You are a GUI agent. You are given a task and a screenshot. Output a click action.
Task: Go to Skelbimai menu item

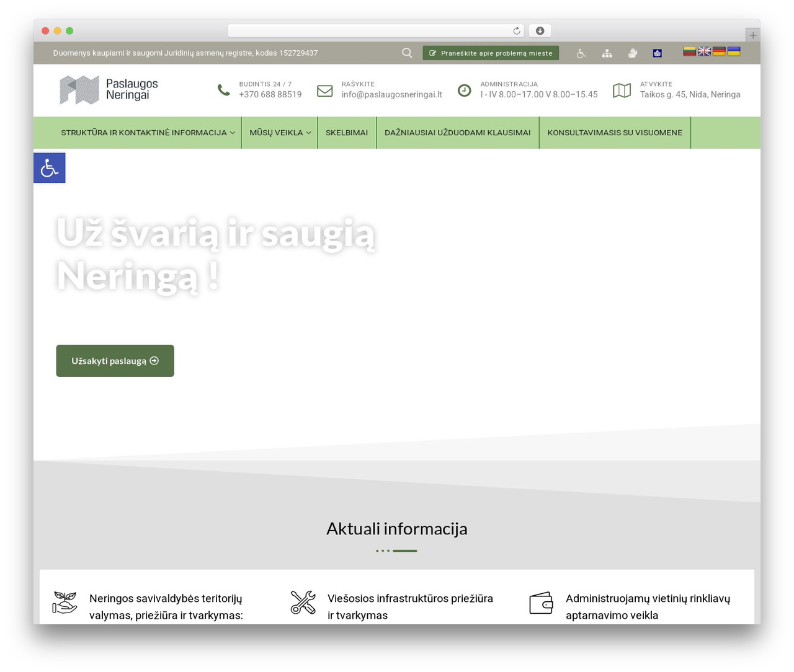[347, 132]
